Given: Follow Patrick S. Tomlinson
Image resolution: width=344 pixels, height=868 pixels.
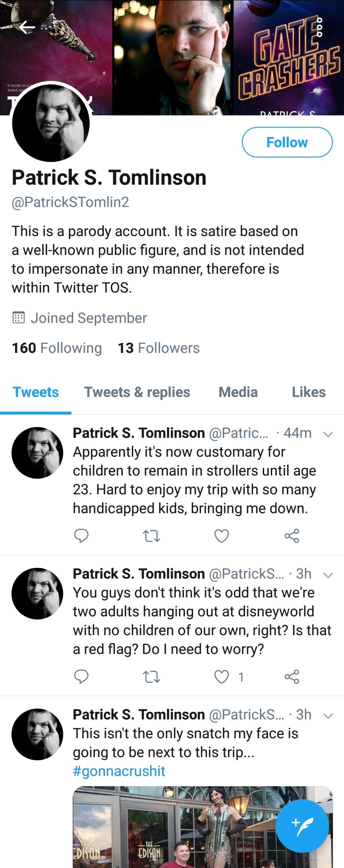Looking at the screenshot, I should (287, 142).
